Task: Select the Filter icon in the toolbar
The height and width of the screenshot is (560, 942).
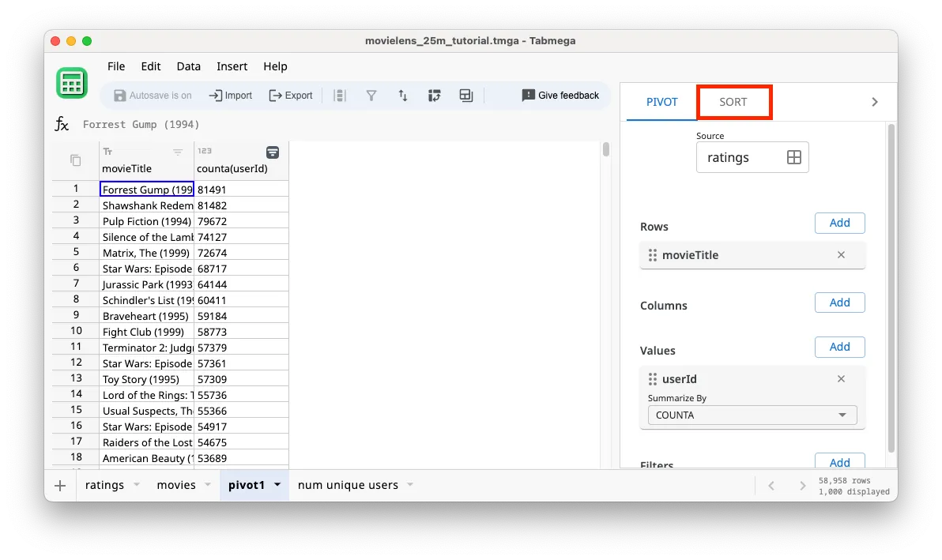Action: tap(371, 95)
